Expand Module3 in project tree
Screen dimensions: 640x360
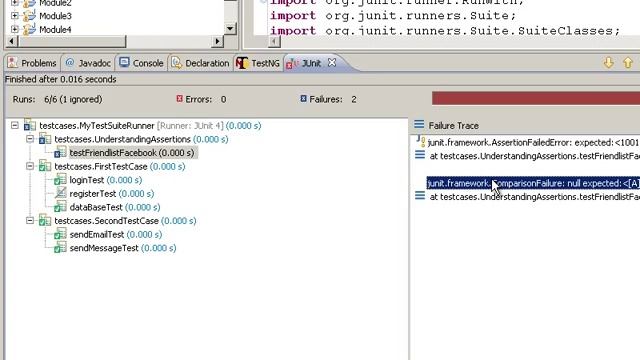click(x=15, y=16)
